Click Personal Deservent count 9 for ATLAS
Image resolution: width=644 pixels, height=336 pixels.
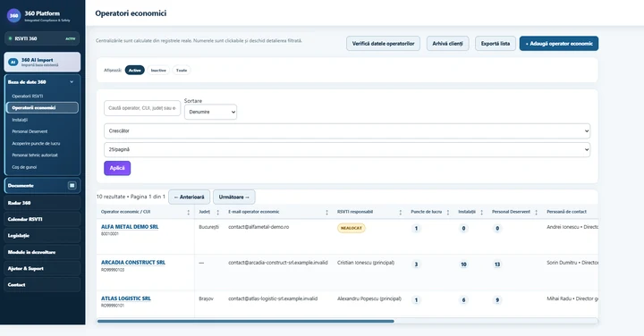(x=497, y=300)
